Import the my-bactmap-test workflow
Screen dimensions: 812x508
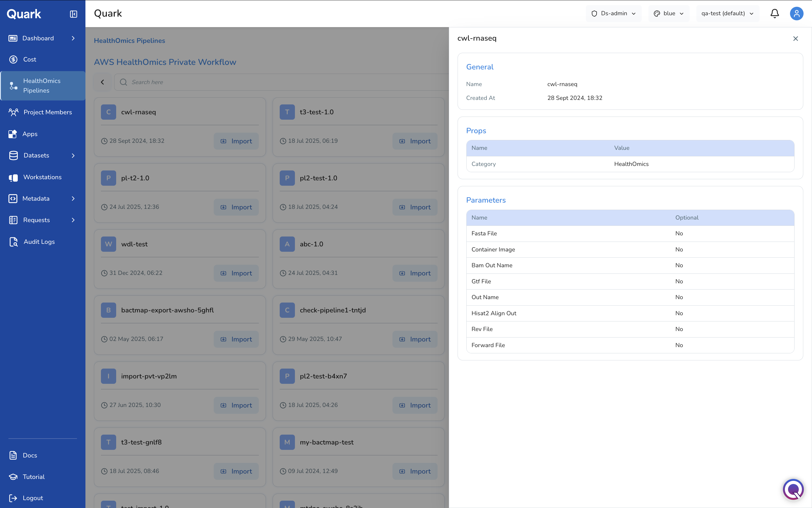point(415,471)
